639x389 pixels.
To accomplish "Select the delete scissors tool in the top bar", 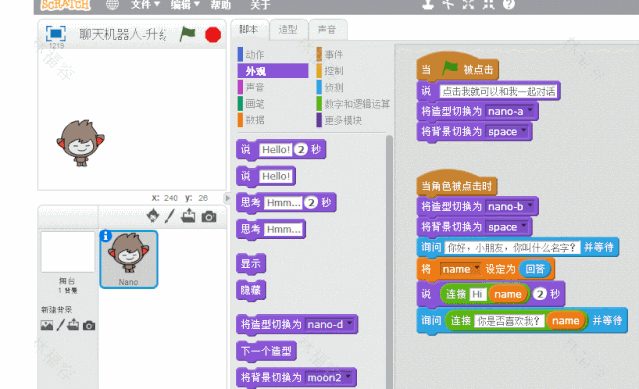I will coord(448,4).
